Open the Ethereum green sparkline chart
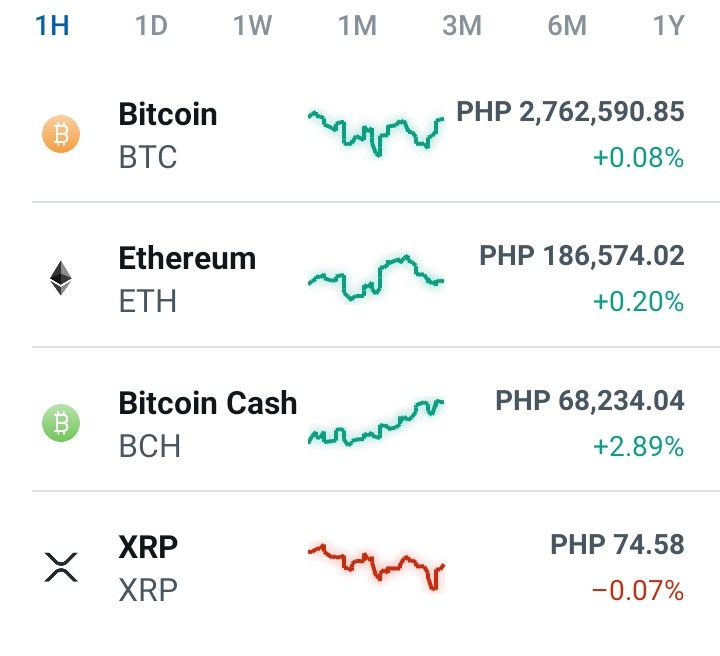This screenshot has height=656, width=720. [376, 278]
